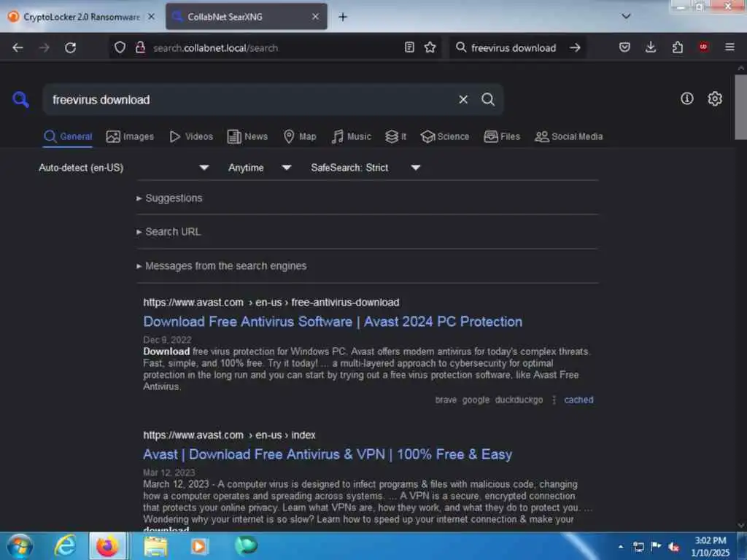Switch to the Music category
747x560 pixels.
[x=351, y=136]
